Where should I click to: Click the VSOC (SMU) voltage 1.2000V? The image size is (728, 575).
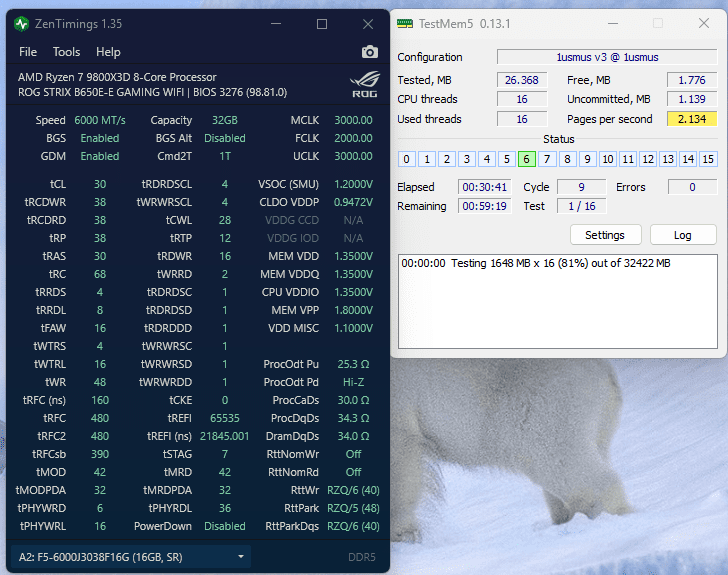coord(353,184)
